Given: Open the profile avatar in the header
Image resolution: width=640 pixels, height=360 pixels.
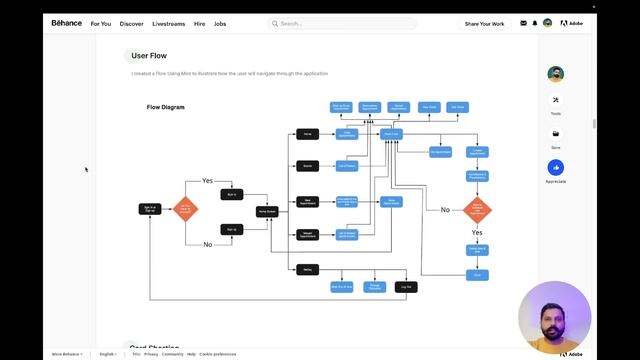Looking at the screenshot, I should (x=547, y=23).
